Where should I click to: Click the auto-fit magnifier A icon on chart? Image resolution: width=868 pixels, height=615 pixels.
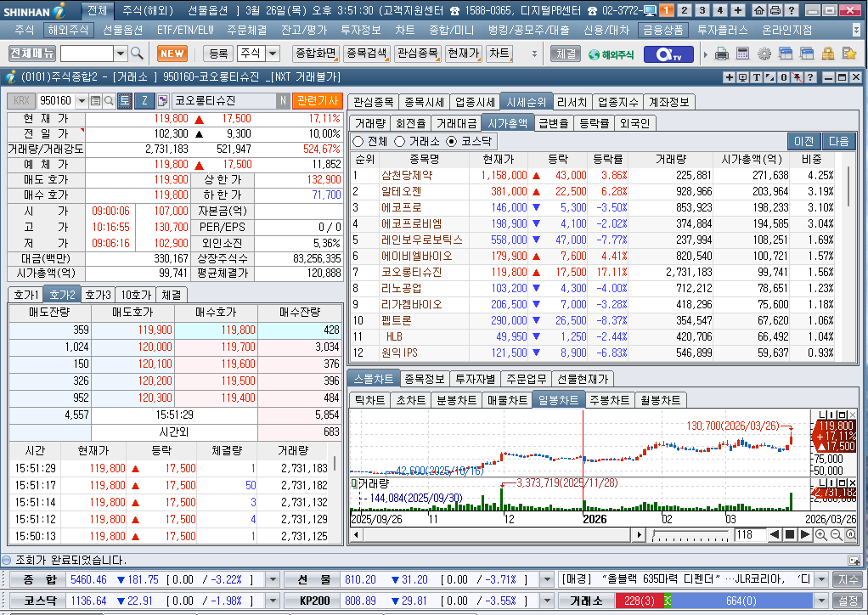pyautogui.click(x=850, y=535)
